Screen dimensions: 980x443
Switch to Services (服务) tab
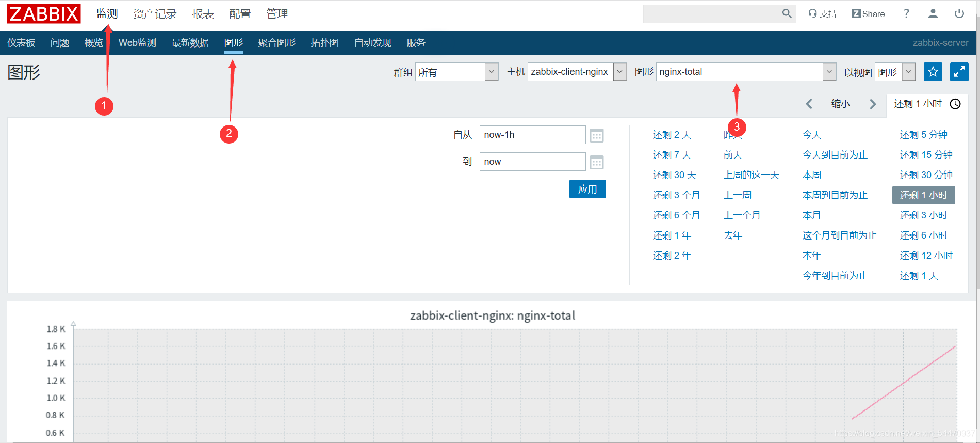(x=416, y=43)
